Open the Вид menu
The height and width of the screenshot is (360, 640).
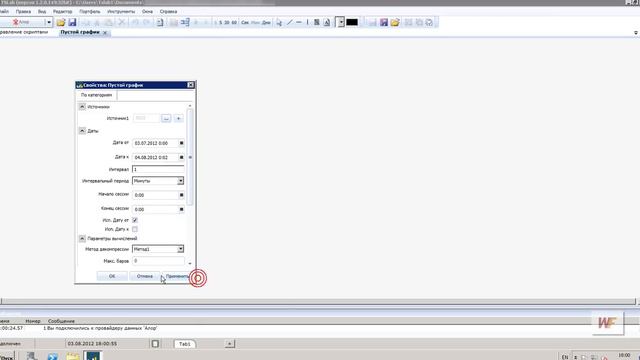[x=42, y=11]
